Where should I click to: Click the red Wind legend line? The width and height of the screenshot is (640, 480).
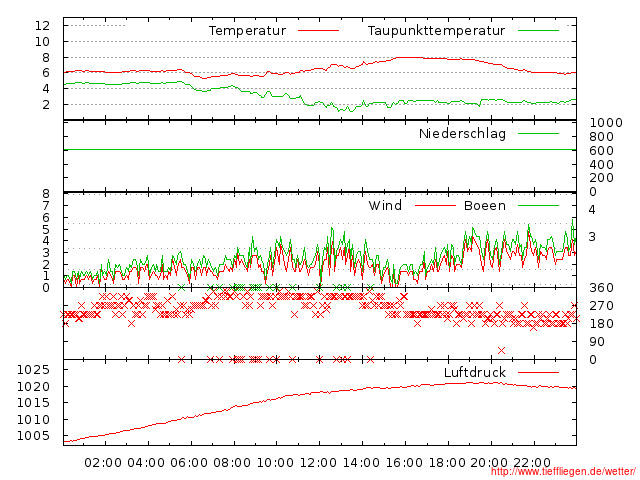click(435, 206)
